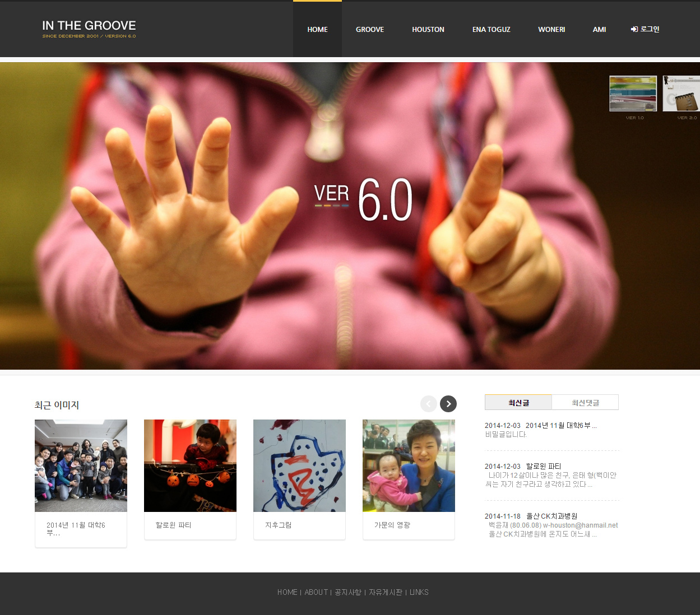Open the GROOVE navigation menu
The height and width of the screenshot is (615, 700).
[370, 29]
